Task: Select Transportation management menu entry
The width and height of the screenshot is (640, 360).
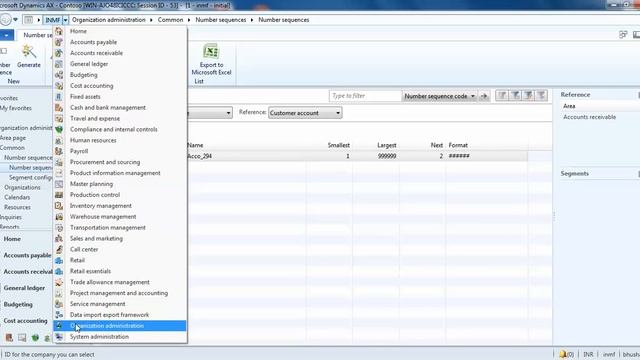Action: point(108,227)
